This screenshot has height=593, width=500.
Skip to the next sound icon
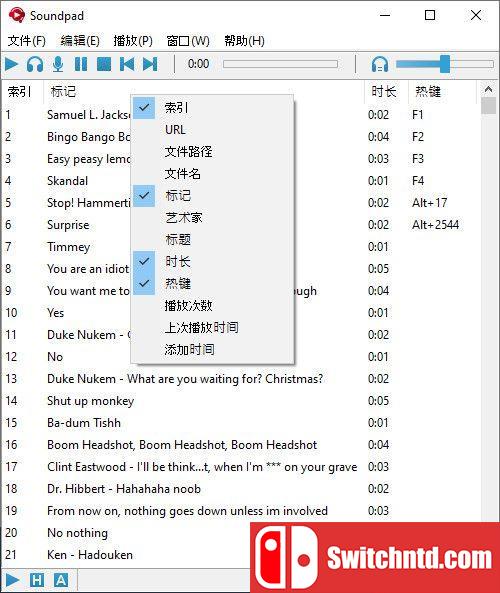150,64
